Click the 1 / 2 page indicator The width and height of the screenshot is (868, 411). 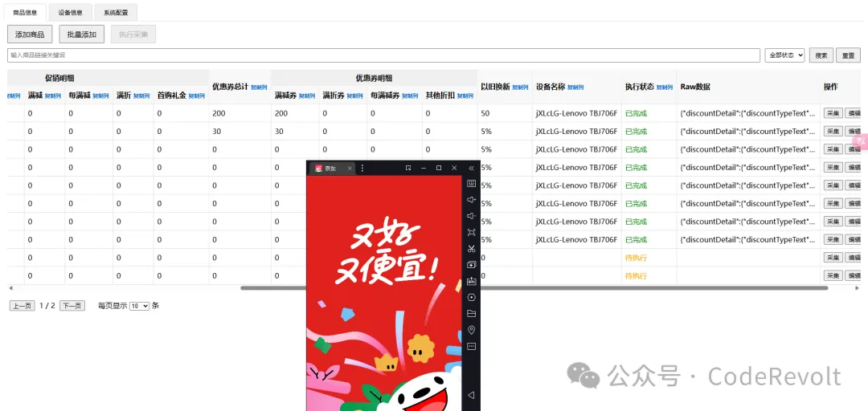pyautogui.click(x=47, y=306)
